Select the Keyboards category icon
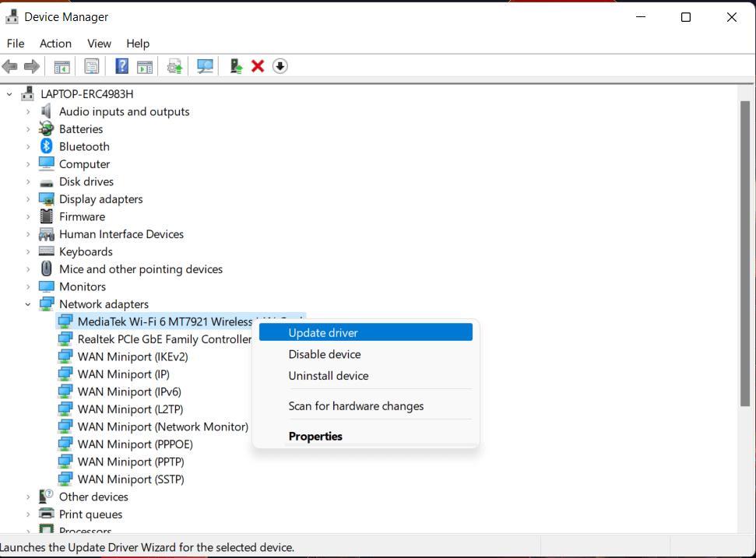756x558 pixels. click(46, 251)
